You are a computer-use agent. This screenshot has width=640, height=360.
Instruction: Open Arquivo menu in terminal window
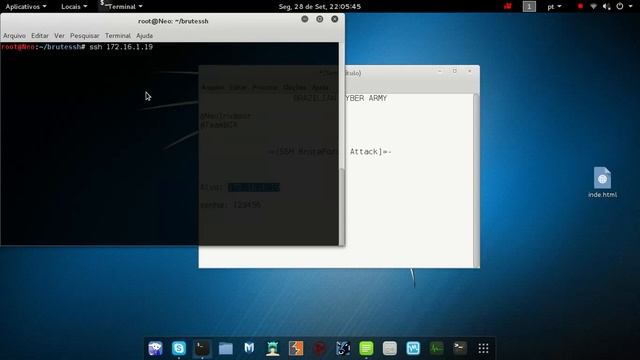14,36
